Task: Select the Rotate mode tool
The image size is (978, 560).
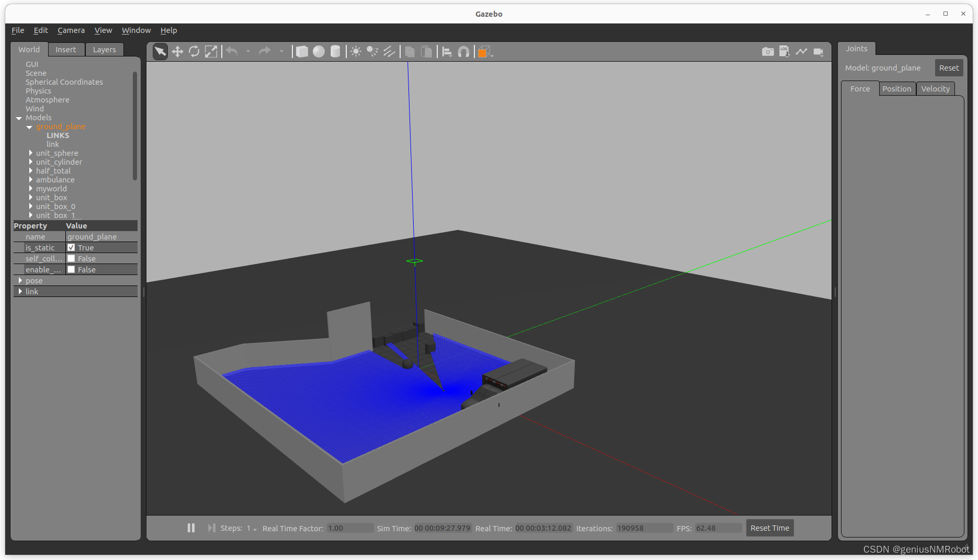Action: (194, 51)
